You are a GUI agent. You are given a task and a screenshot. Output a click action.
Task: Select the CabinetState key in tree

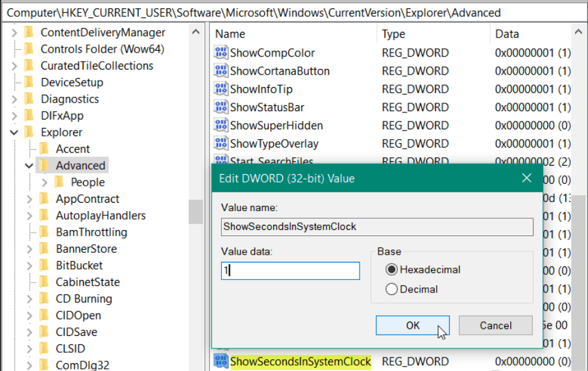pos(87,282)
